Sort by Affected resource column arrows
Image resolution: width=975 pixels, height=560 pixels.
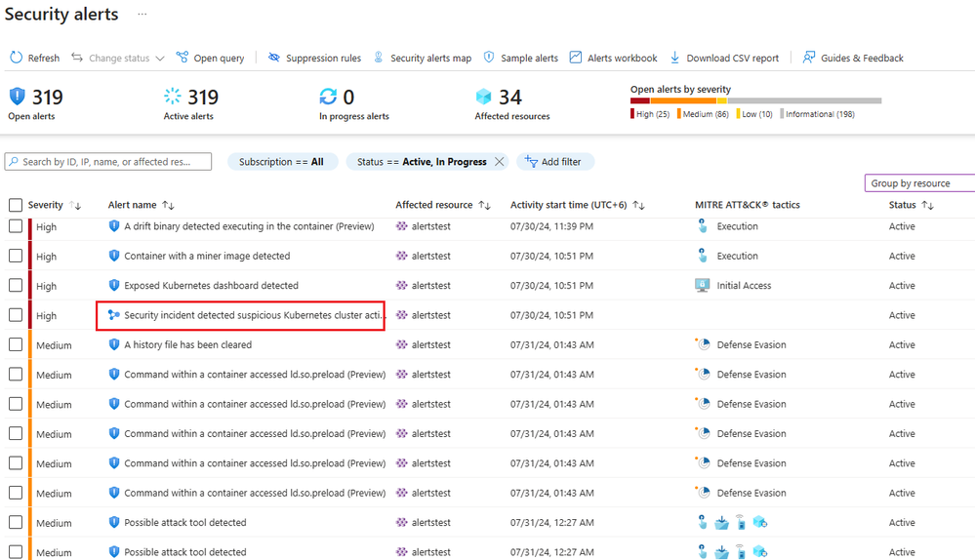point(485,205)
